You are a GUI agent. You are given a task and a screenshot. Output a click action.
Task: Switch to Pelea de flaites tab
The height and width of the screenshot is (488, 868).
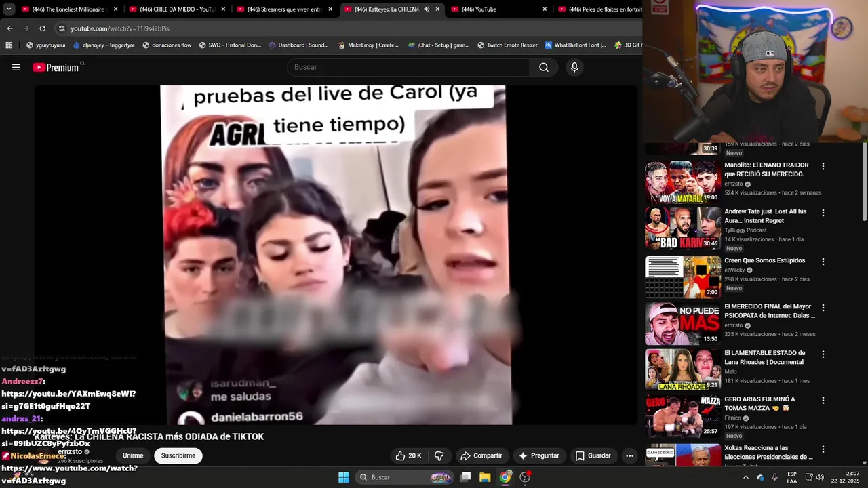tap(599, 9)
